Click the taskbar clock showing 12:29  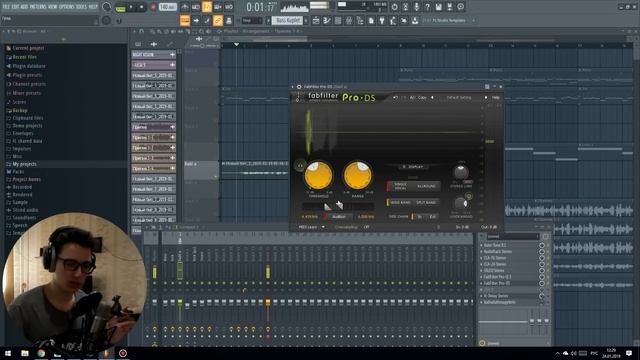[x=611, y=353]
